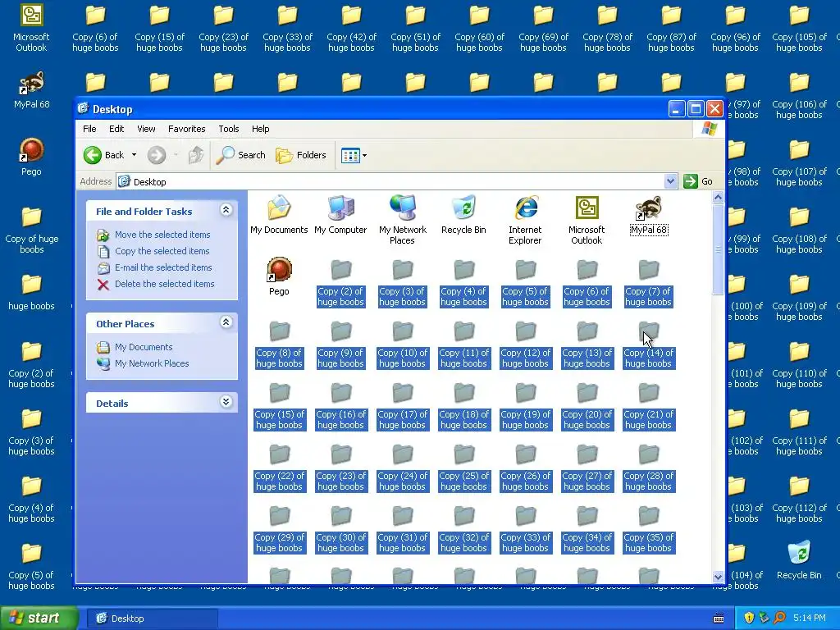The image size is (840, 630).
Task: Open the Back history dropdown arrow
Action: (x=134, y=155)
